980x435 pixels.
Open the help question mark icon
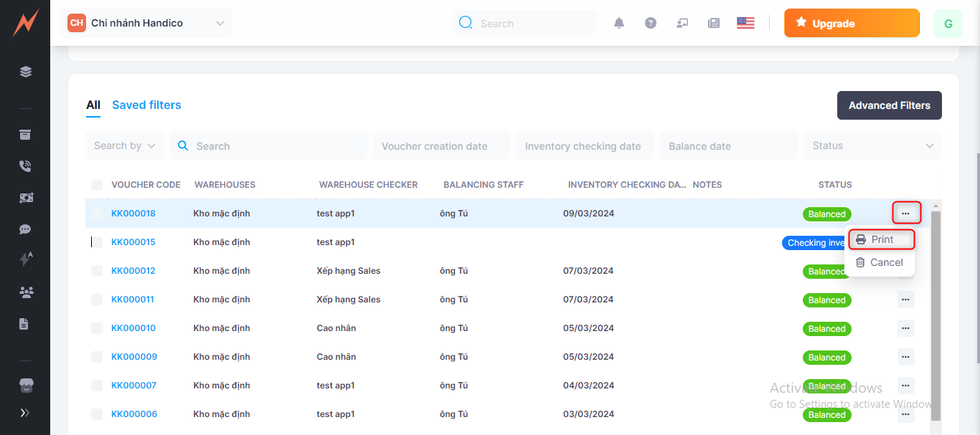(651, 23)
